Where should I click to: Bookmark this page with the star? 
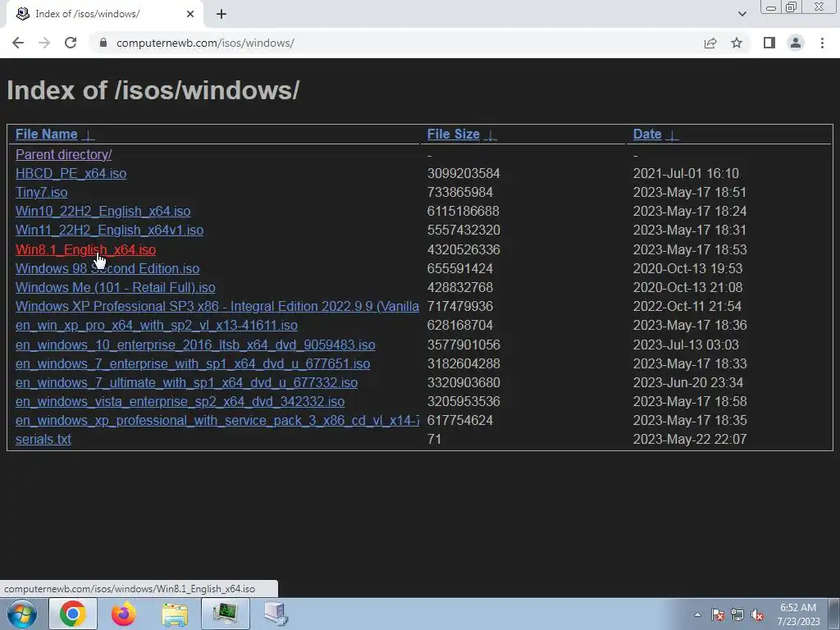coord(737,43)
